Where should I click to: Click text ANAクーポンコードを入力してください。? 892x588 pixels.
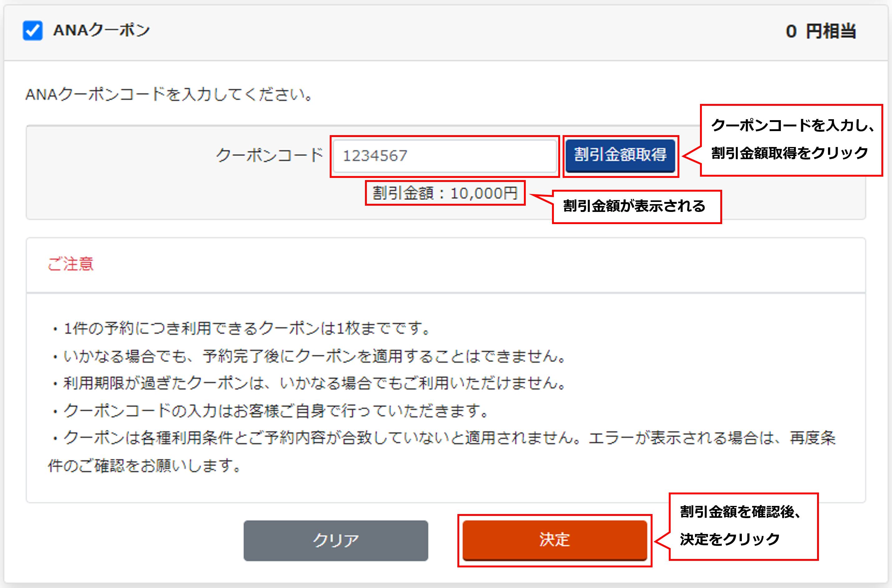point(169,94)
